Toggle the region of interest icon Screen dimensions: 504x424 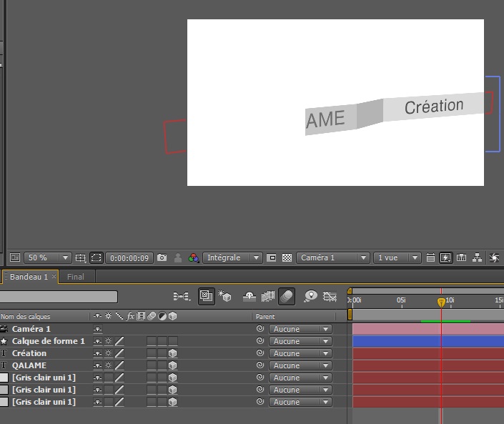pos(272,257)
